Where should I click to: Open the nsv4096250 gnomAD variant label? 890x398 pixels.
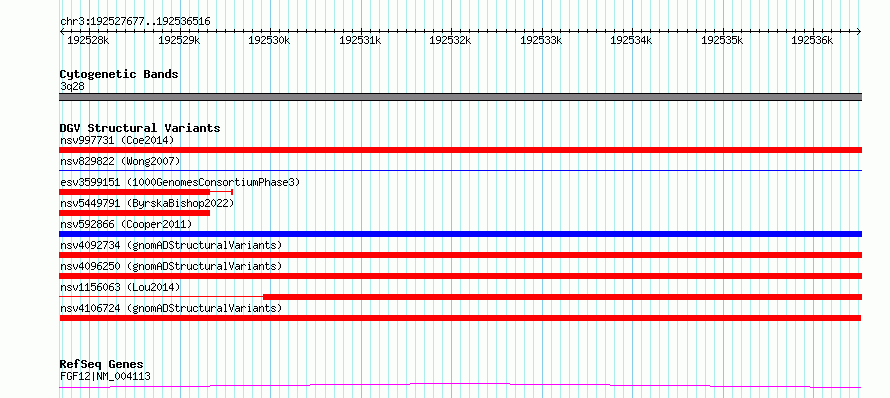(171, 266)
